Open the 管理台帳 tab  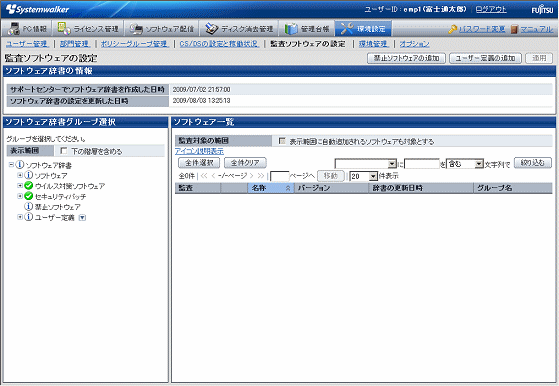click(307, 29)
